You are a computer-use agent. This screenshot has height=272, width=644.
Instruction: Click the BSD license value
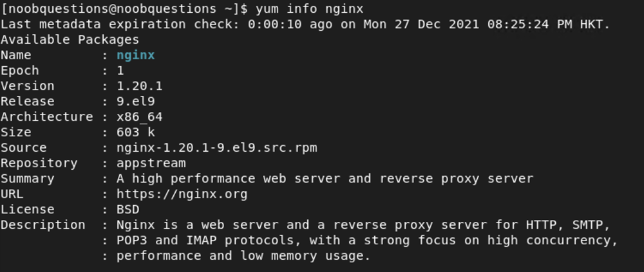[128, 210]
